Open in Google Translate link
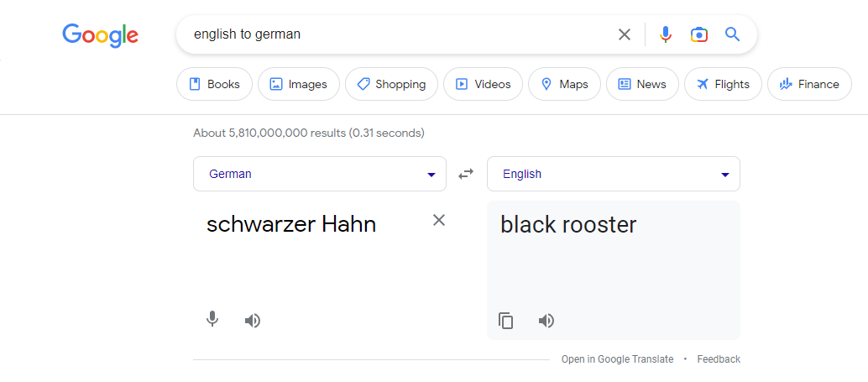The height and width of the screenshot is (382, 868). click(617, 359)
